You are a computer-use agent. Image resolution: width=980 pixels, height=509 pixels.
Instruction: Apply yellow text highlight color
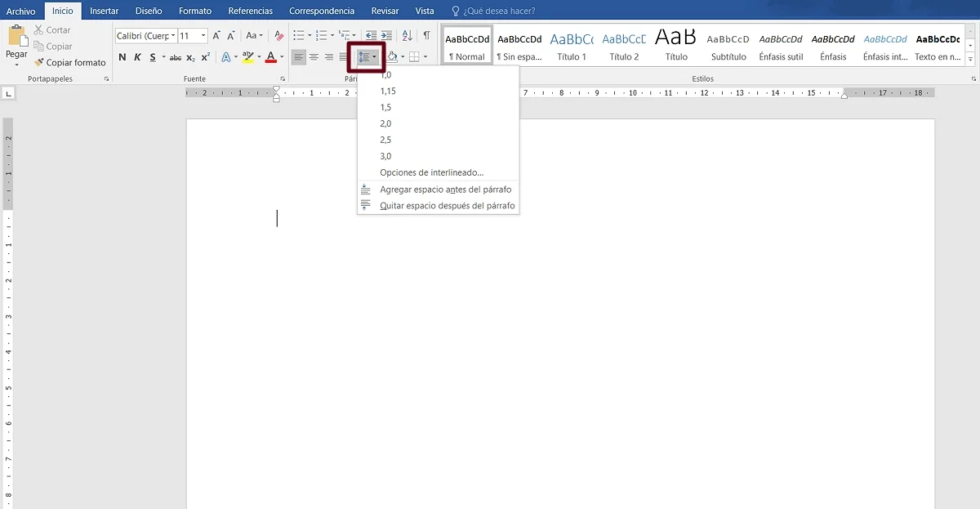click(248, 57)
